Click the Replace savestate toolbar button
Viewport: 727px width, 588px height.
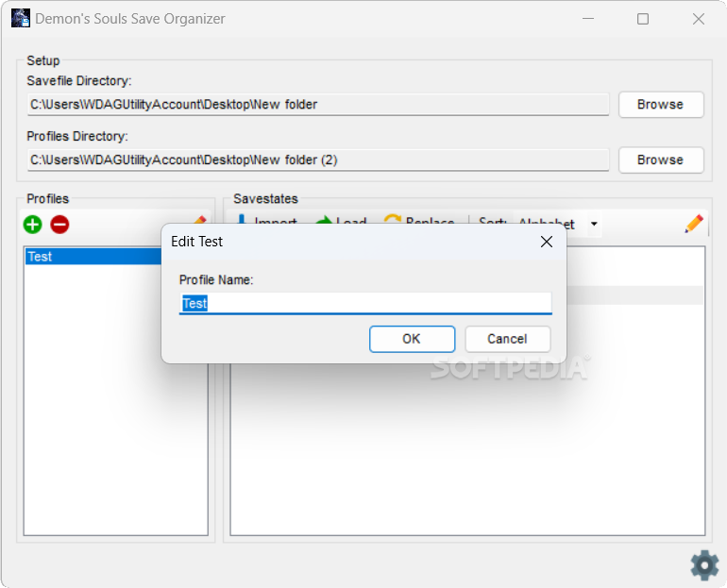[x=418, y=221]
